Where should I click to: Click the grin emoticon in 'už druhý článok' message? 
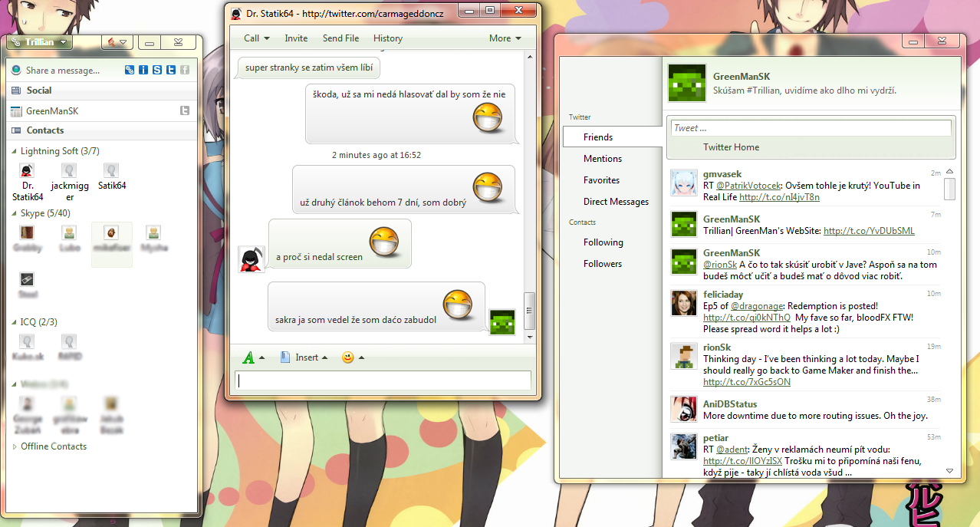[488, 189]
